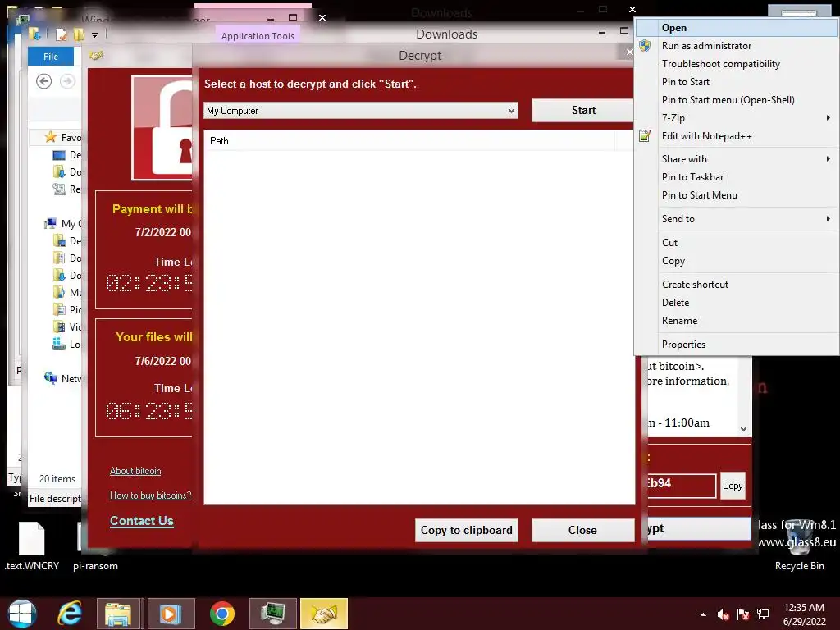Image resolution: width=840 pixels, height=630 pixels.
Task: Open File Explorer from taskbar
Action: click(x=118, y=614)
